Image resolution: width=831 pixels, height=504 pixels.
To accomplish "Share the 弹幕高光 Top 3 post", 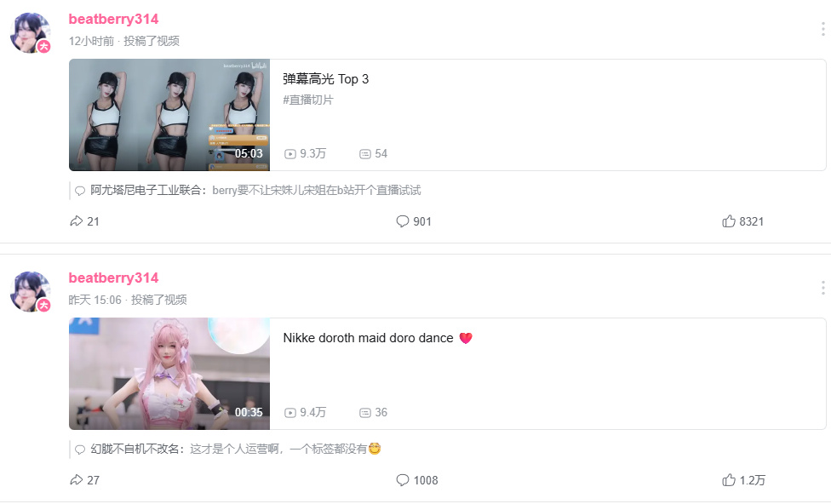I will [x=84, y=221].
